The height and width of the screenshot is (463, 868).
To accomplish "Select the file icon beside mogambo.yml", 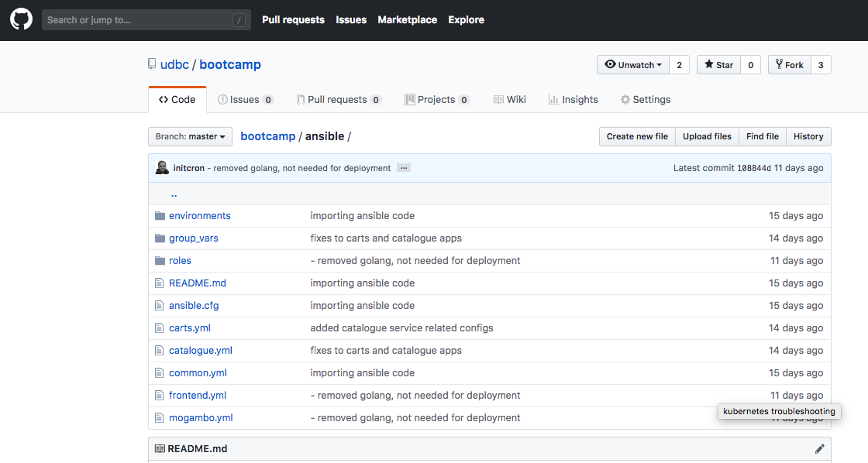I will [x=160, y=417].
